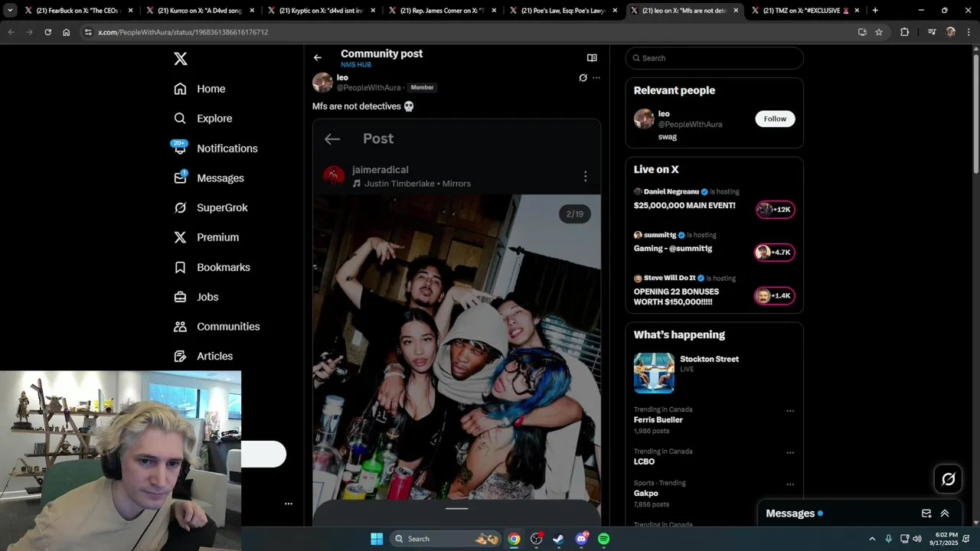Click the embedded post's back arrow
980x551 pixels.
click(332, 139)
